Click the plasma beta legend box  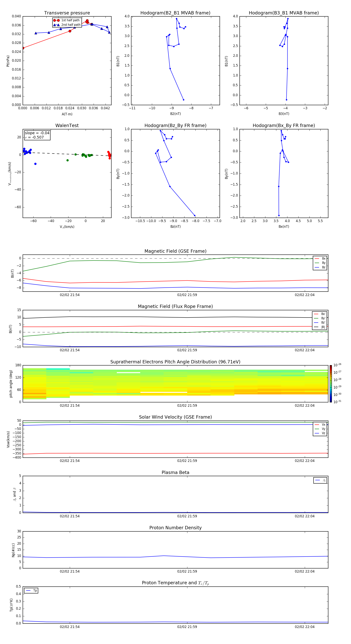320,480
